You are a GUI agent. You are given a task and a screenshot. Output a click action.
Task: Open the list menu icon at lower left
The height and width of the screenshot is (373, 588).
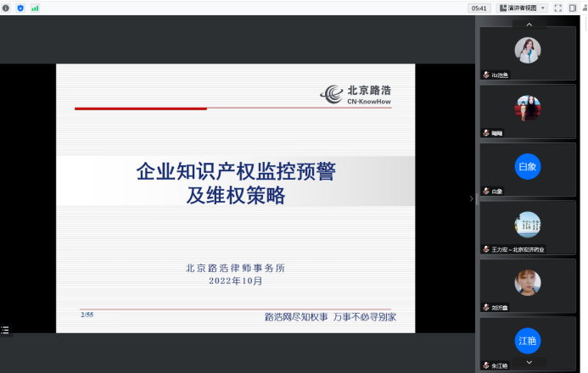(5, 330)
